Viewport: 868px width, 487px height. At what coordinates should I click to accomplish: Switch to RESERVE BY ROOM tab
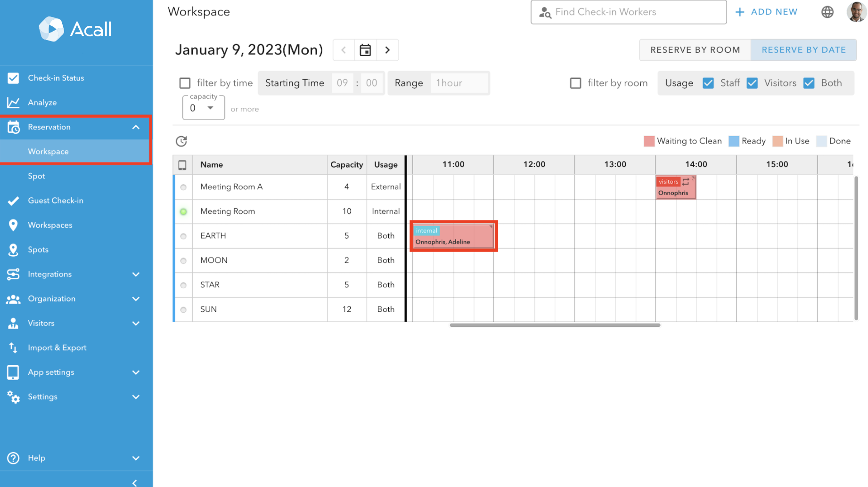coord(695,50)
